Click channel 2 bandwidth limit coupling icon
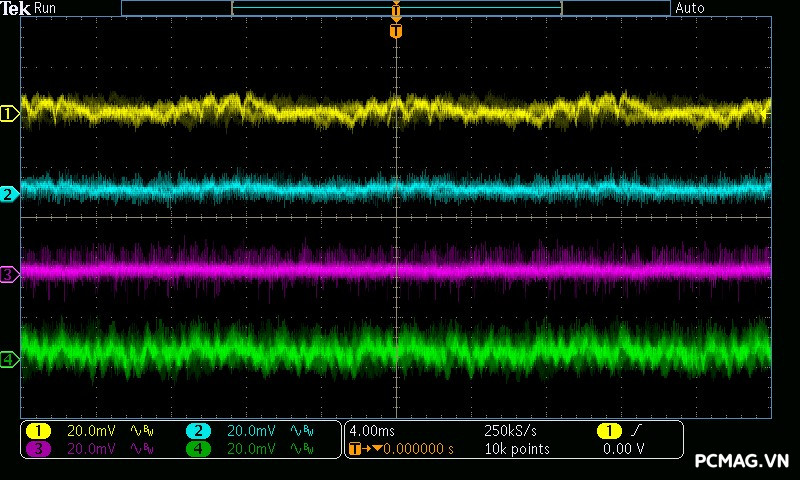 [x=301, y=430]
